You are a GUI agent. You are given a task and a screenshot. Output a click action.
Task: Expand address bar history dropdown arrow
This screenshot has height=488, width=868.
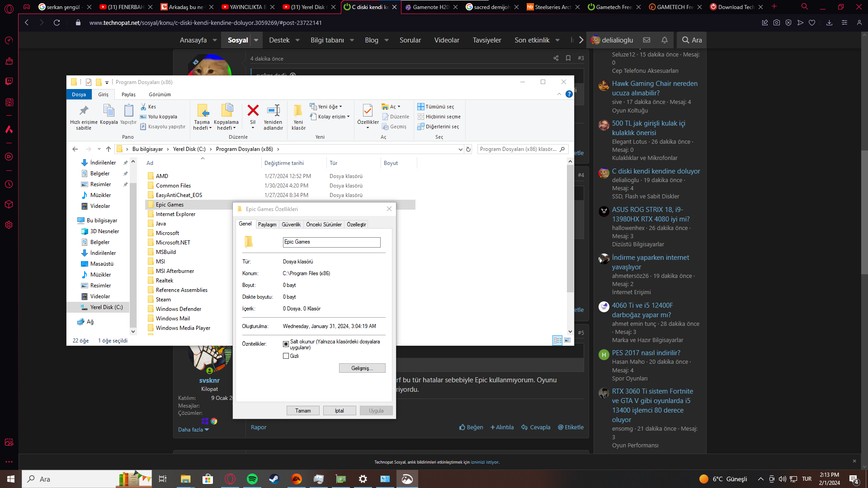pyautogui.click(x=460, y=149)
